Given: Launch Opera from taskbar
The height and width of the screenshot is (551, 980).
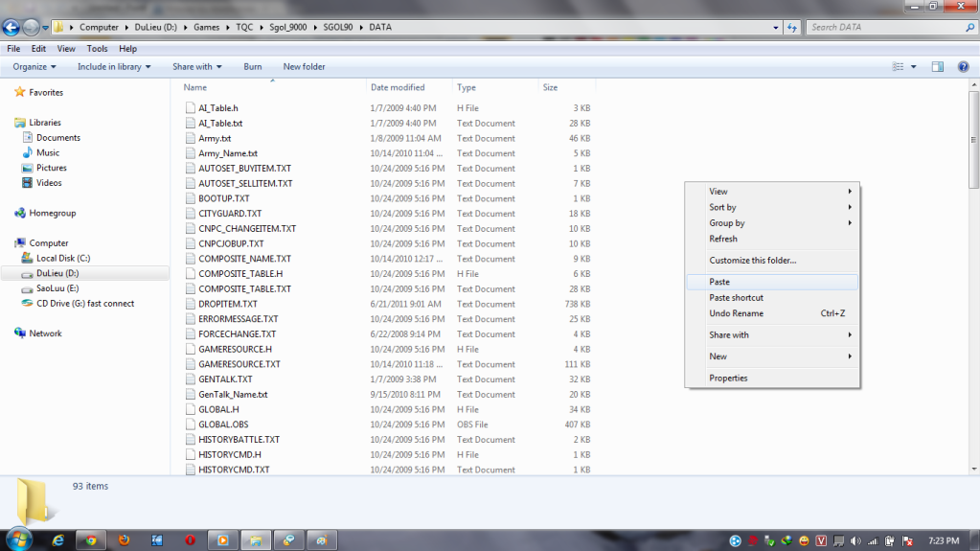Looking at the screenshot, I should 190,540.
